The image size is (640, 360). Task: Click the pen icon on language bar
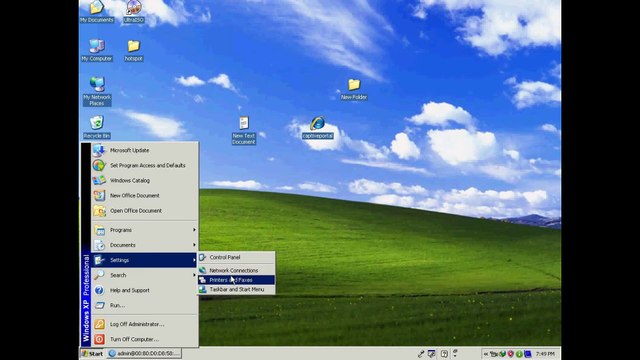[421, 354]
